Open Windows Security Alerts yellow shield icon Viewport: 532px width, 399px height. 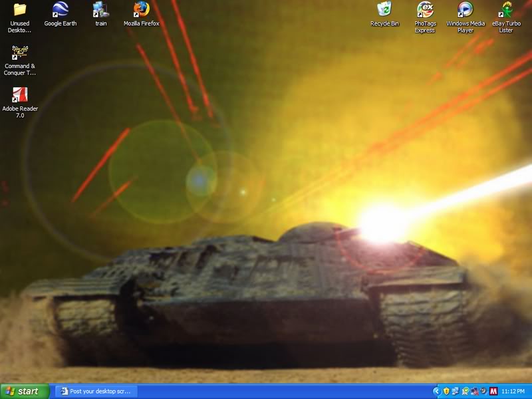tap(446, 392)
